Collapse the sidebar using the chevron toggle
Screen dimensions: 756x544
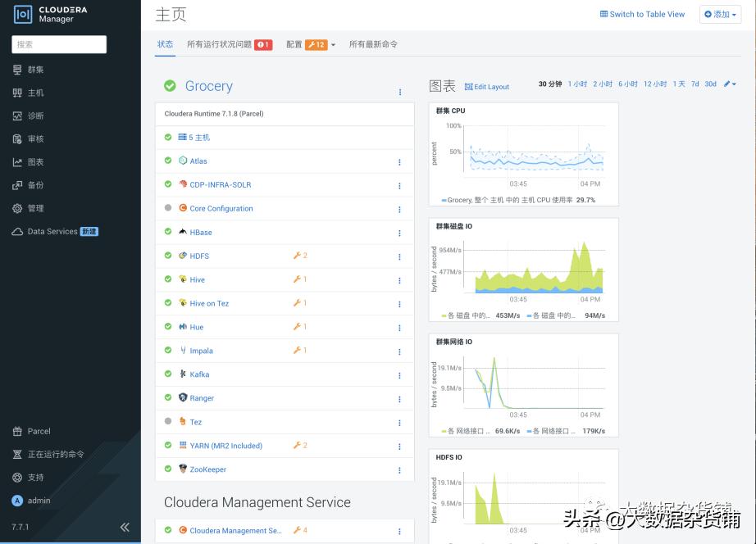(x=125, y=528)
